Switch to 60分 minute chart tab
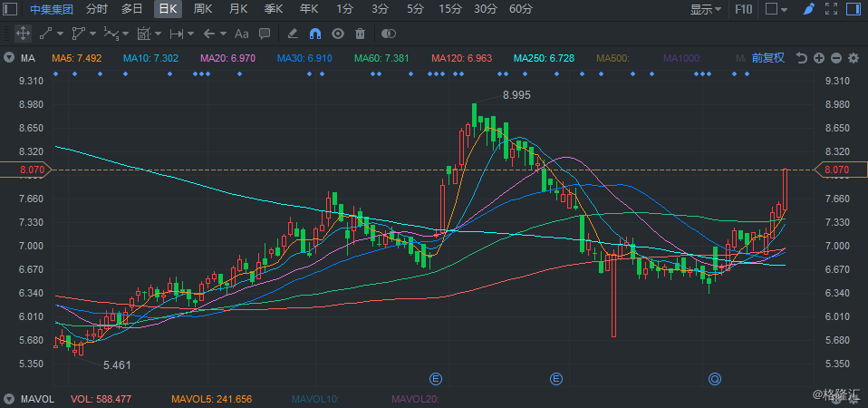 click(521, 9)
